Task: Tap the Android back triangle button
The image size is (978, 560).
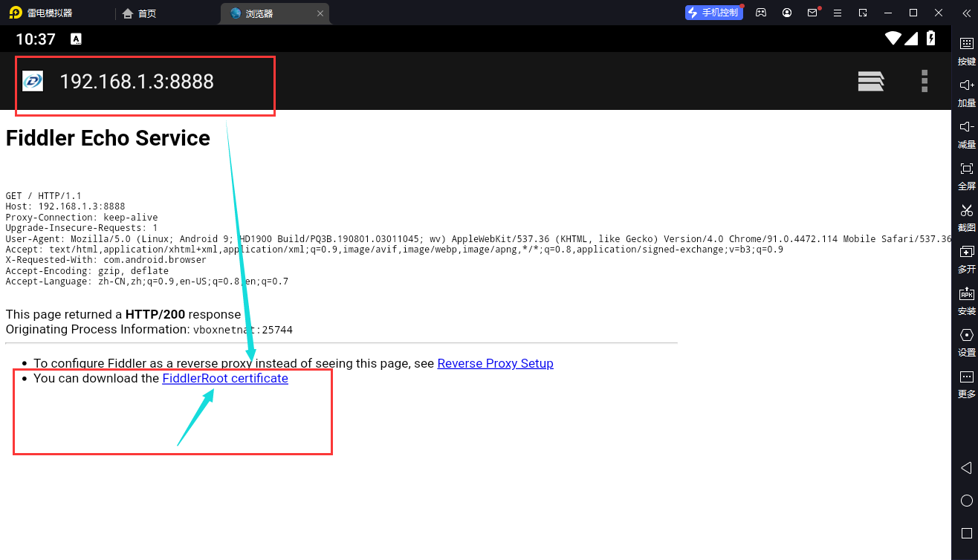Action: (x=966, y=468)
